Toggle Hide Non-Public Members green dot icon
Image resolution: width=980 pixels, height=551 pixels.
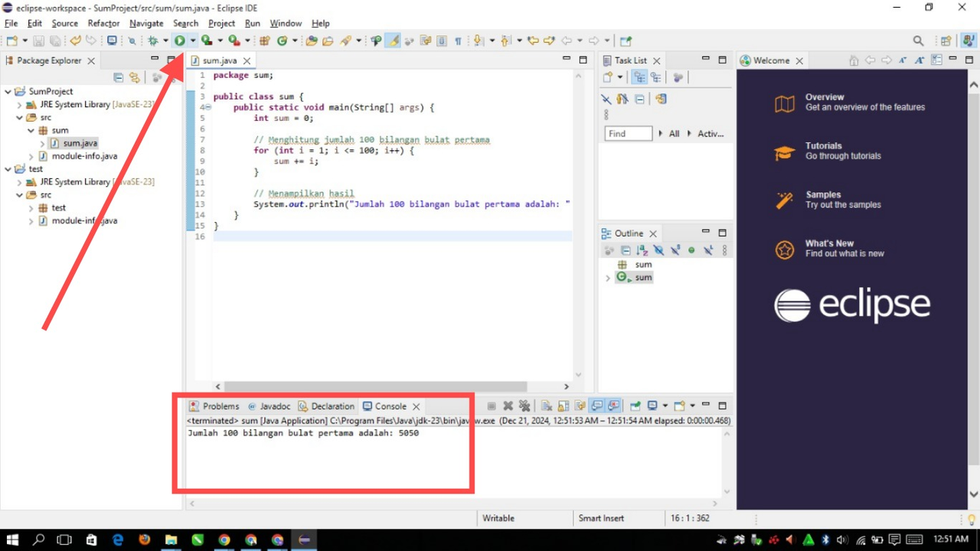[x=691, y=250]
